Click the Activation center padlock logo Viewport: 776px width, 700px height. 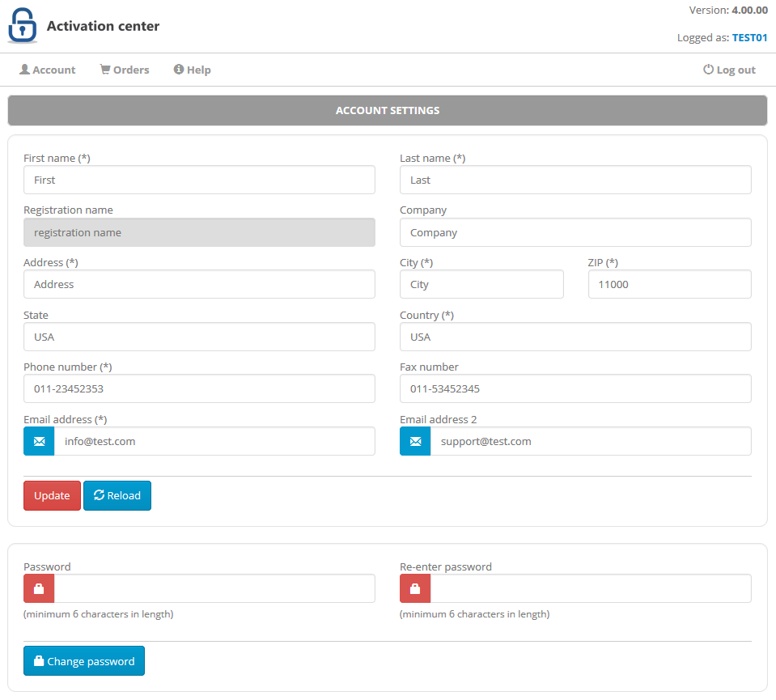tap(23, 25)
